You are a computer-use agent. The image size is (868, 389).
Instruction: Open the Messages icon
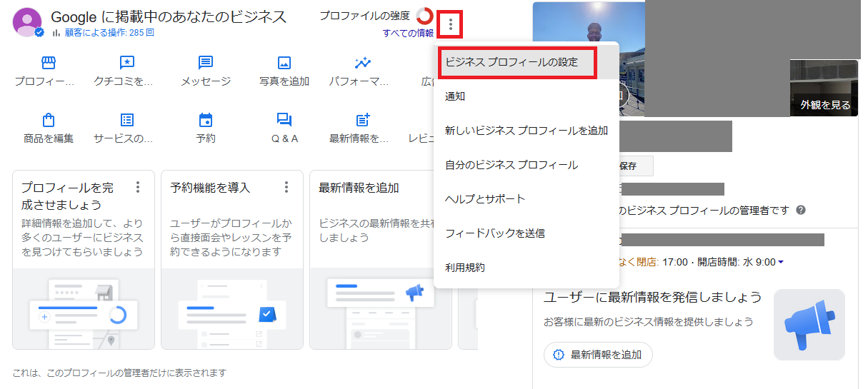pyautogui.click(x=206, y=62)
